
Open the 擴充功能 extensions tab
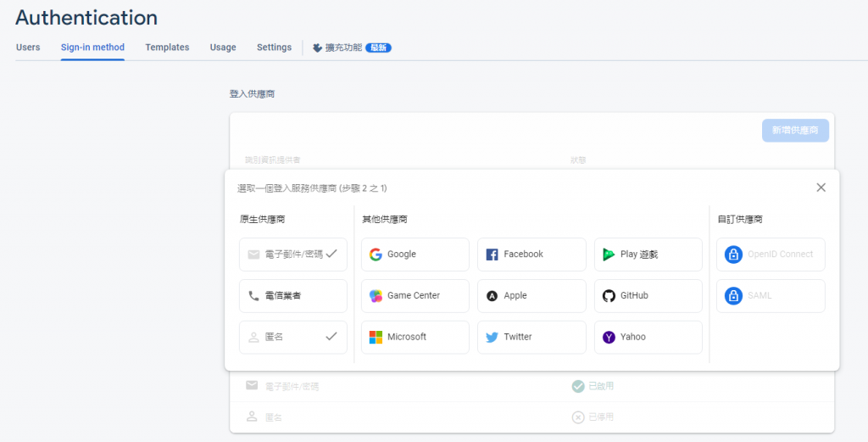[352, 48]
